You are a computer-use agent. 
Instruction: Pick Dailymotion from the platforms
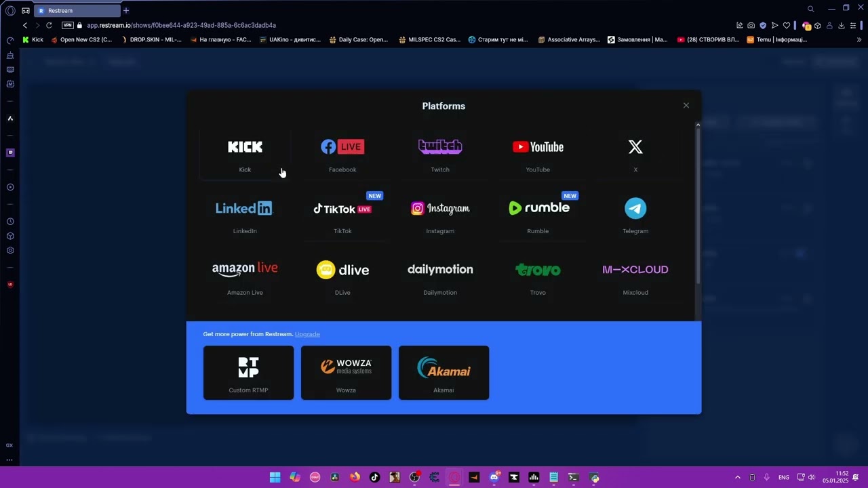(440, 279)
